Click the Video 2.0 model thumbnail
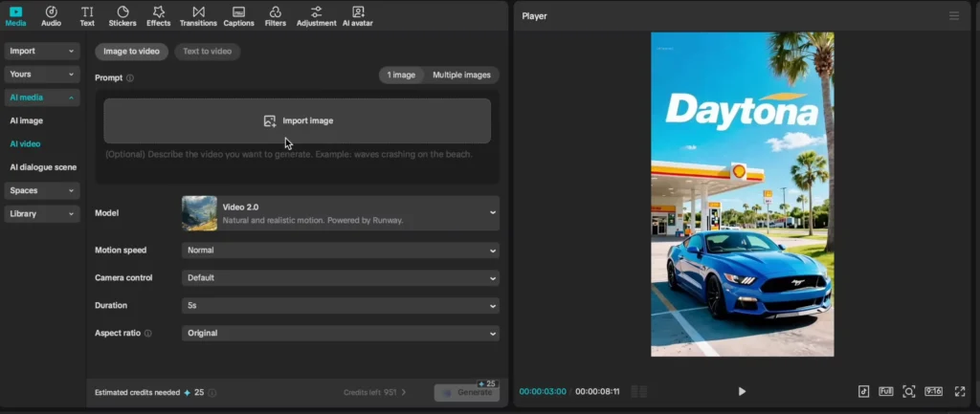Screen dimensions: 980x414 click(199, 213)
